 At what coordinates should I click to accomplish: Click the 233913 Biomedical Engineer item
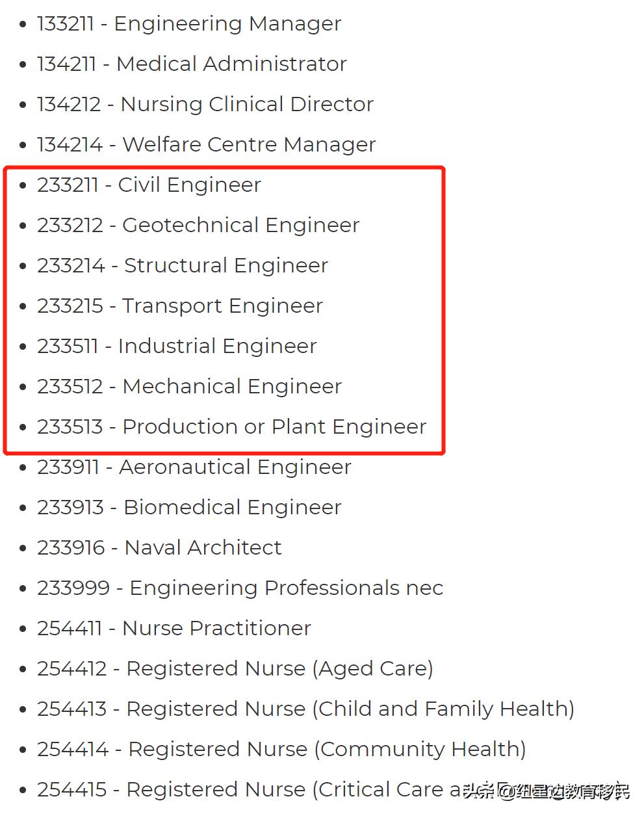pos(188,508)
